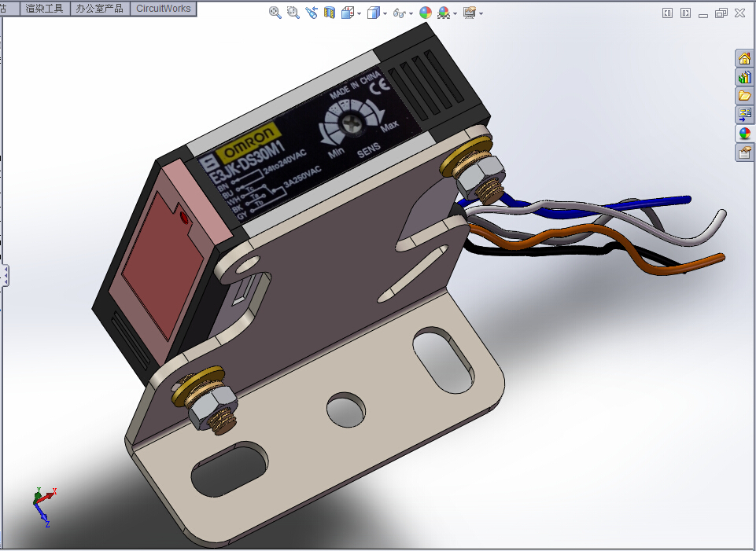Open the View Orientation dropdown arrow
This screenshot has width=756, height=551.
[360, 13]
